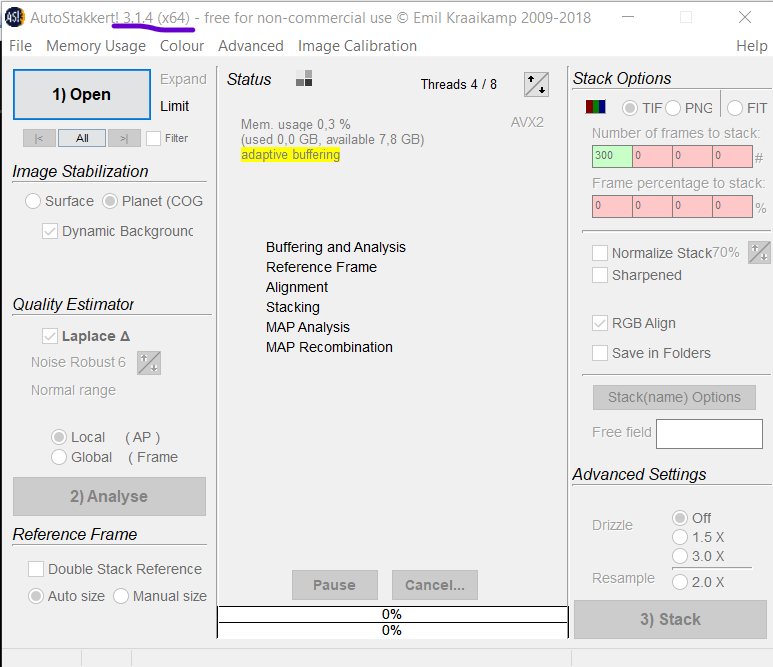Screen dimensions: 773x667
Task: Click 'MAP Recombination' status line
Action: [x=329, y=347]
